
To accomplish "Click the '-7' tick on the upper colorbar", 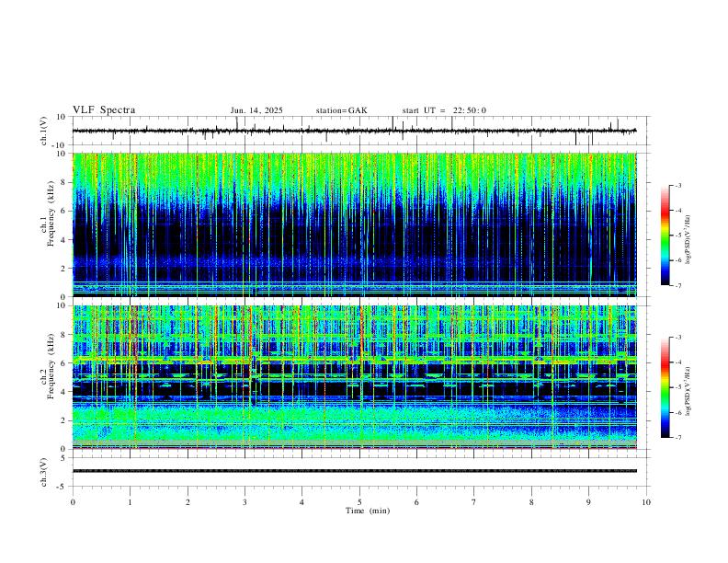I will pos(678,286).
